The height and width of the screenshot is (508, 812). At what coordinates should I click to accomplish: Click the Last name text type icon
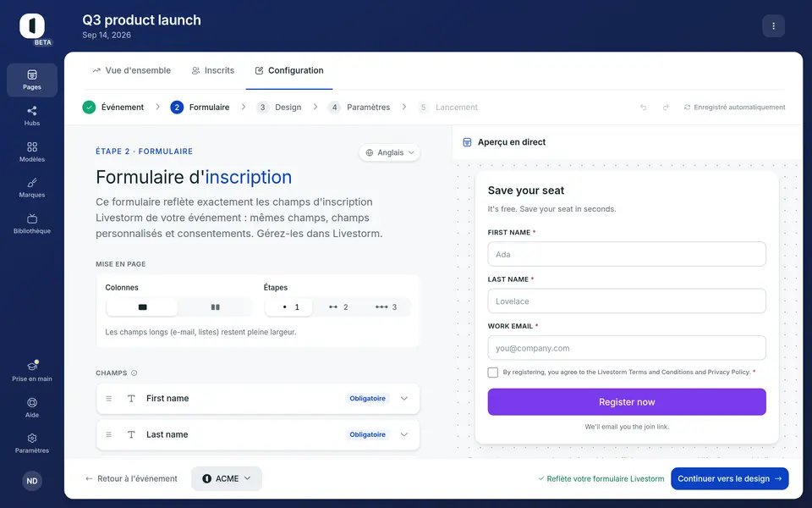coord(132,434)
